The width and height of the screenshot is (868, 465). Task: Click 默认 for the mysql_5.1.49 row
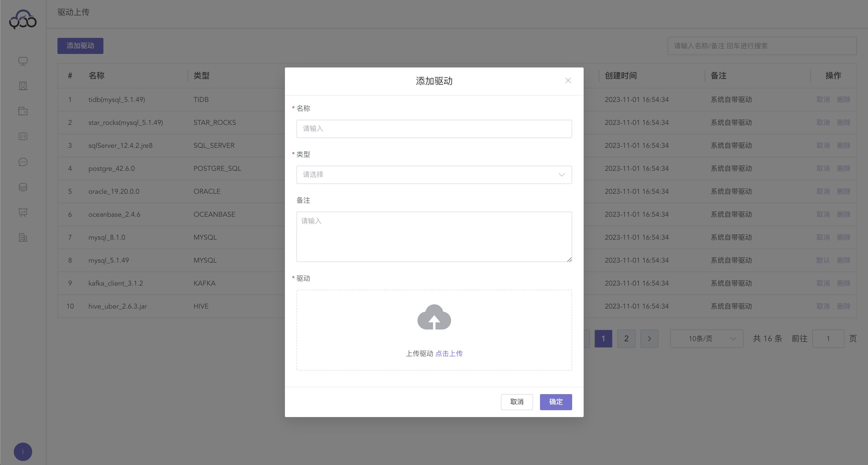pyautogui.click(x=823, y=260)
